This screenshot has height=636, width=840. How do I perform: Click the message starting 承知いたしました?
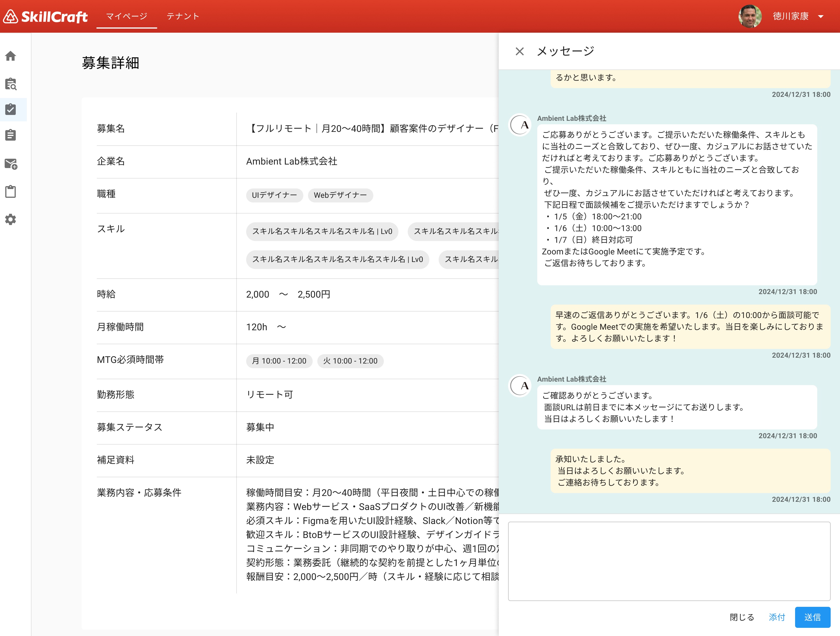pyautogui.click(x=690, y=471)
